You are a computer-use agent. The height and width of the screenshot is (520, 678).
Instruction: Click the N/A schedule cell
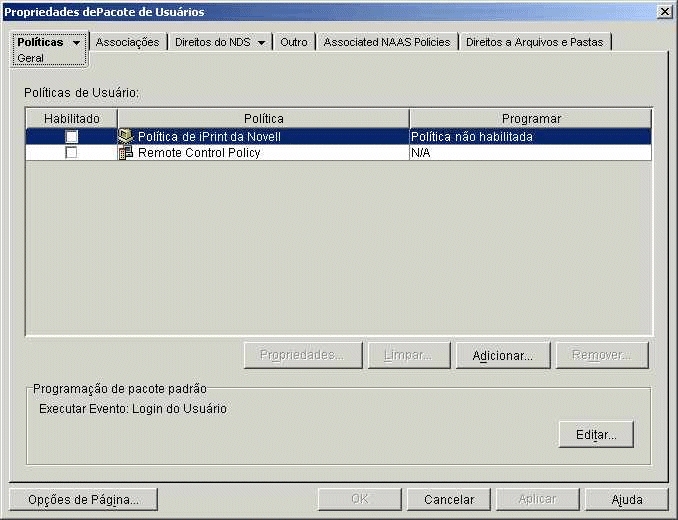point(530,153)
